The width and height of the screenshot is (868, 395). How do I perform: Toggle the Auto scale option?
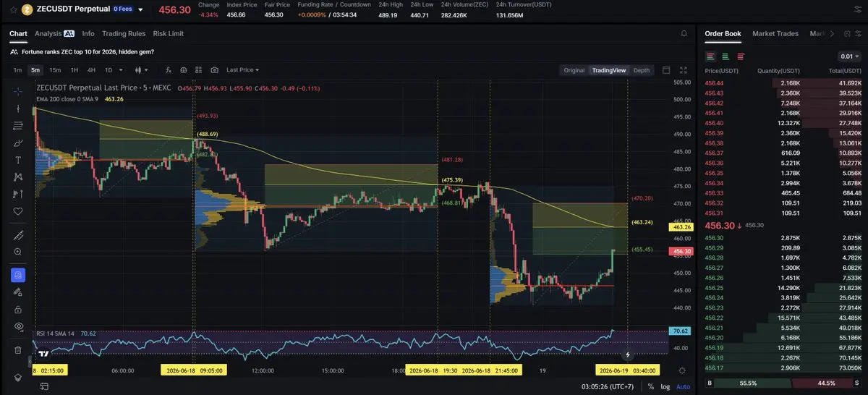coord(683,386)
